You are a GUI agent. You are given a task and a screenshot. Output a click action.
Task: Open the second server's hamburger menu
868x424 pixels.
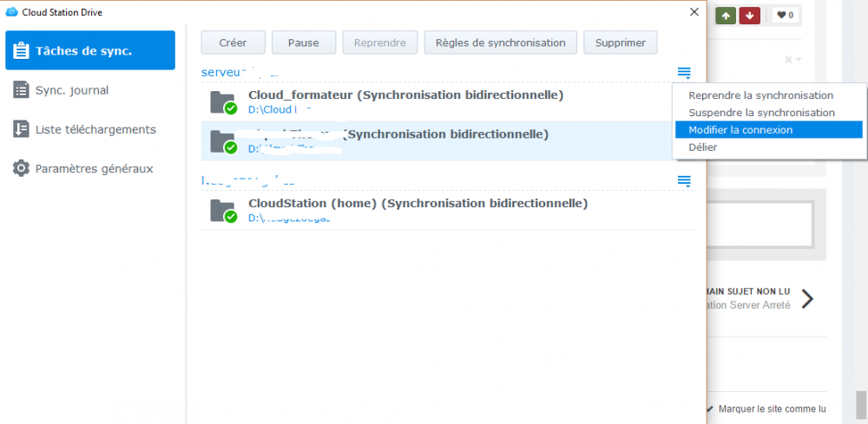click(x=684, y=180)
